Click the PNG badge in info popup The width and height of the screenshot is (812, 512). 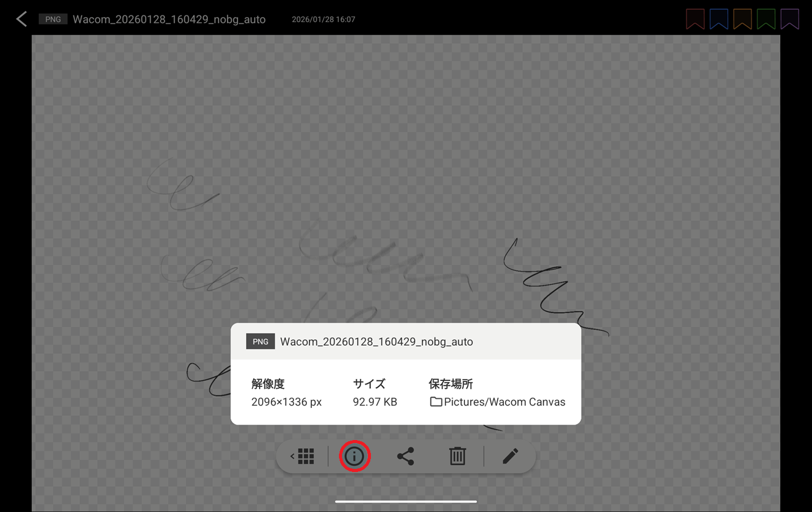(x=260, y=342)
